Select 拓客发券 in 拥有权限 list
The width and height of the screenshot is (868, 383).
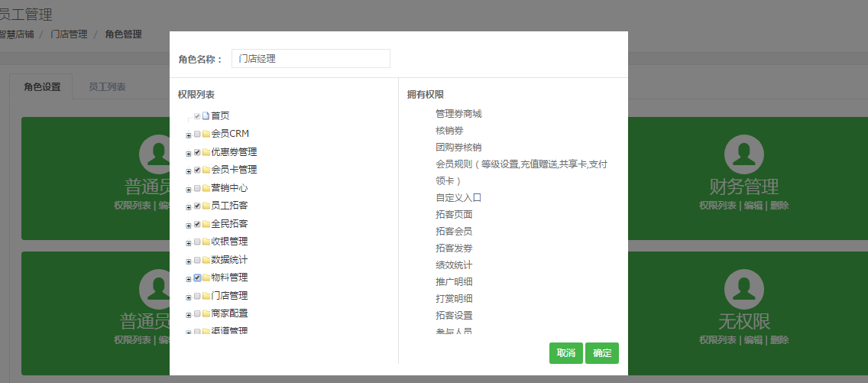pyautogui.click(x=454, y=248)
